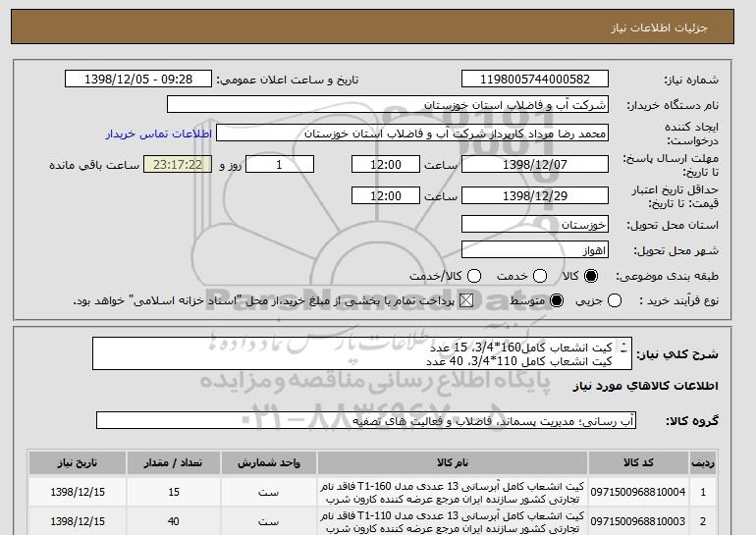The image size is (756, 535).
Task: Click the request creator name field
Action: (412, 134)
